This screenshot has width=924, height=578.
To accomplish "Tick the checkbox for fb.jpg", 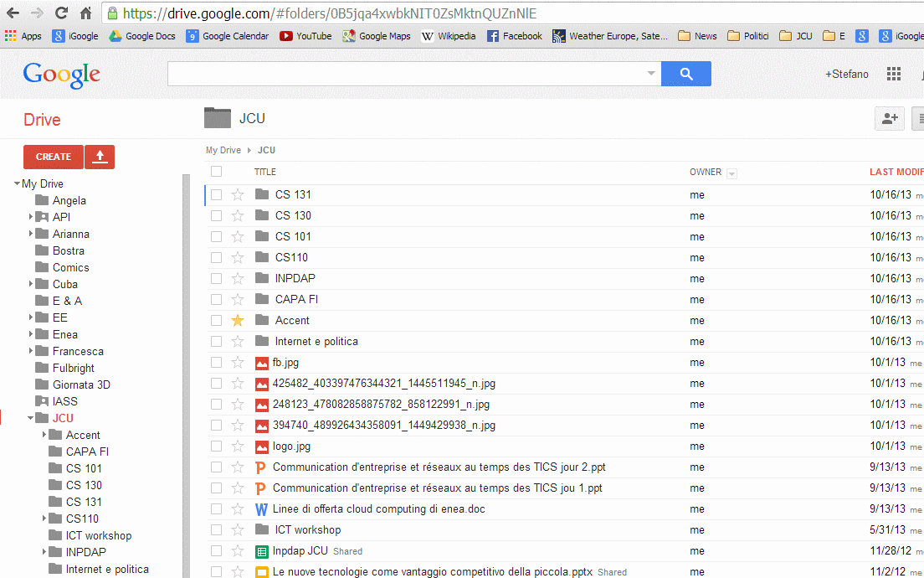I will (217, 363).
